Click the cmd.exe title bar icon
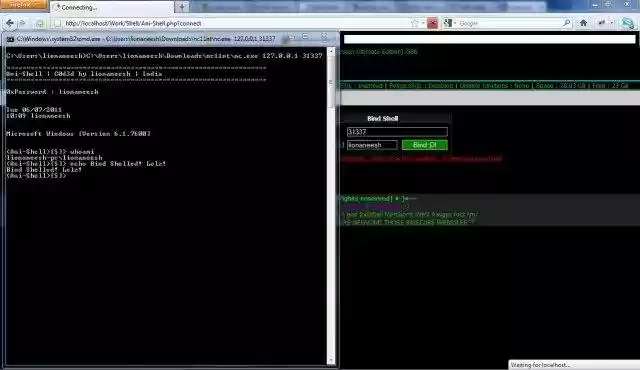 click(10, 39)
